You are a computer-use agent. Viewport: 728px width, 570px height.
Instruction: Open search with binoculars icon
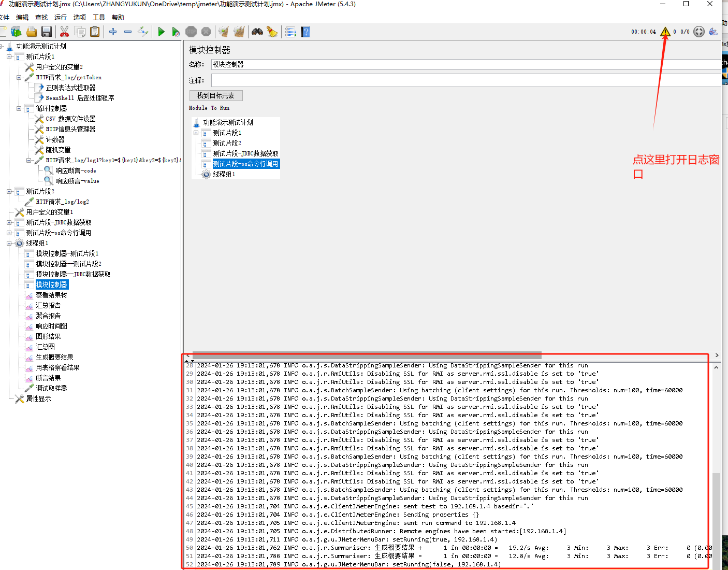pos(257,32)
